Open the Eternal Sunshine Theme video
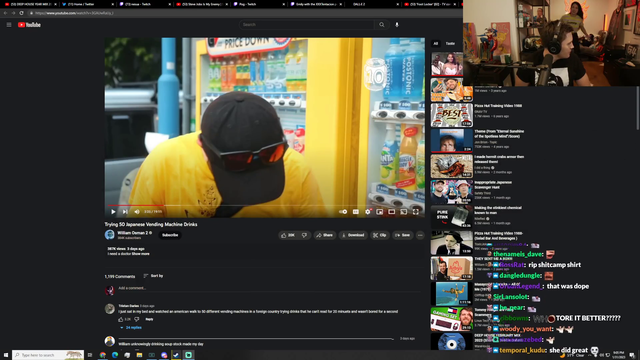The image size is (640, 360). coord(451,140)
